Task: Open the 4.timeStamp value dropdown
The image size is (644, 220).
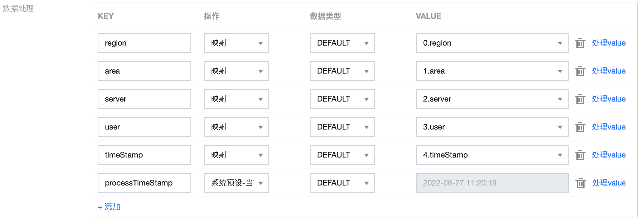Action: point(492,155)
